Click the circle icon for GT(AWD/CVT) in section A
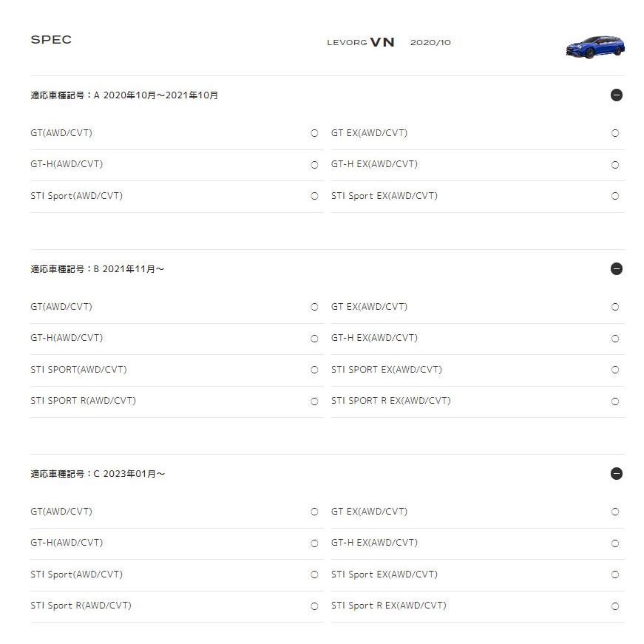This screenshot has width=644, height=644. (314, 133)
